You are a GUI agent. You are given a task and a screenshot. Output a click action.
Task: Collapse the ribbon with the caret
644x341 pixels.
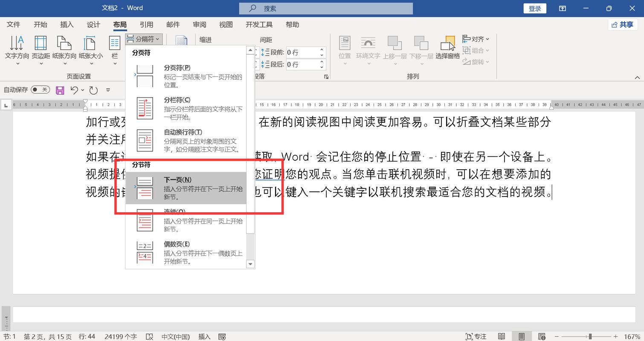click(638, 78)
